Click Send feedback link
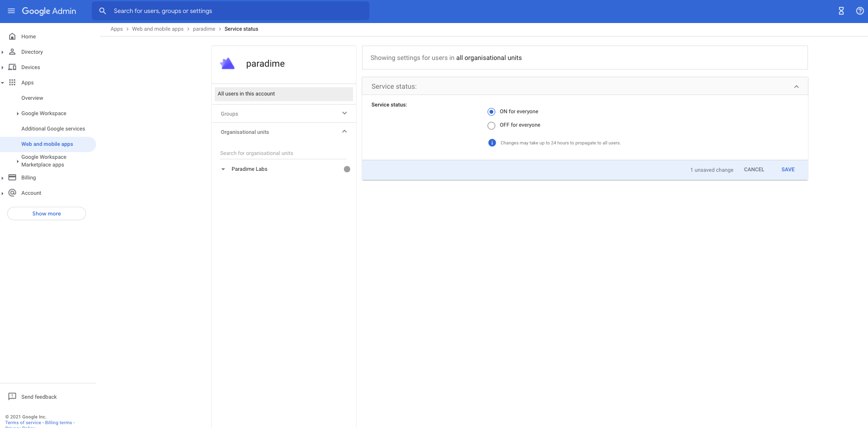The height and width of the screenshot is (428, 868). click(x=39, y=397)
